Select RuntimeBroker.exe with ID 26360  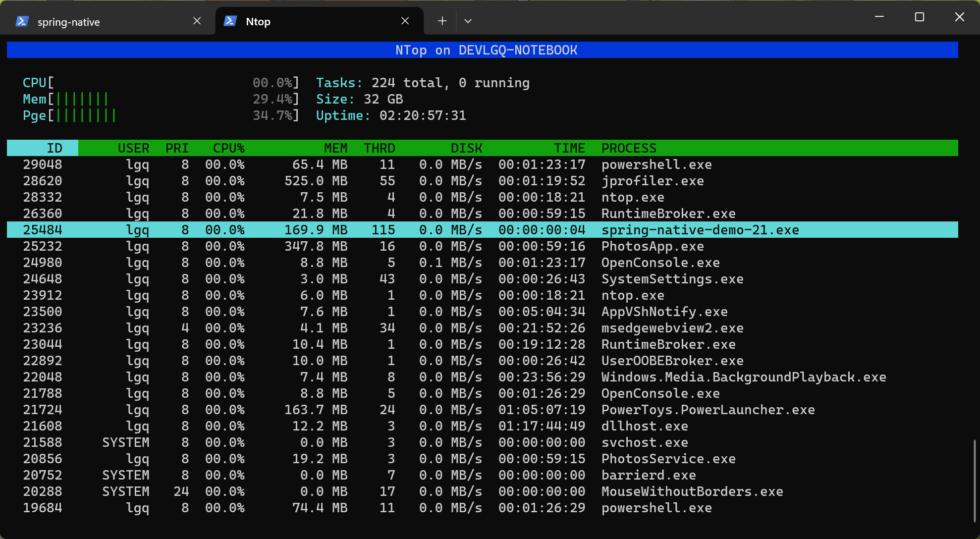pyautogui.click(x=483, y=214)
